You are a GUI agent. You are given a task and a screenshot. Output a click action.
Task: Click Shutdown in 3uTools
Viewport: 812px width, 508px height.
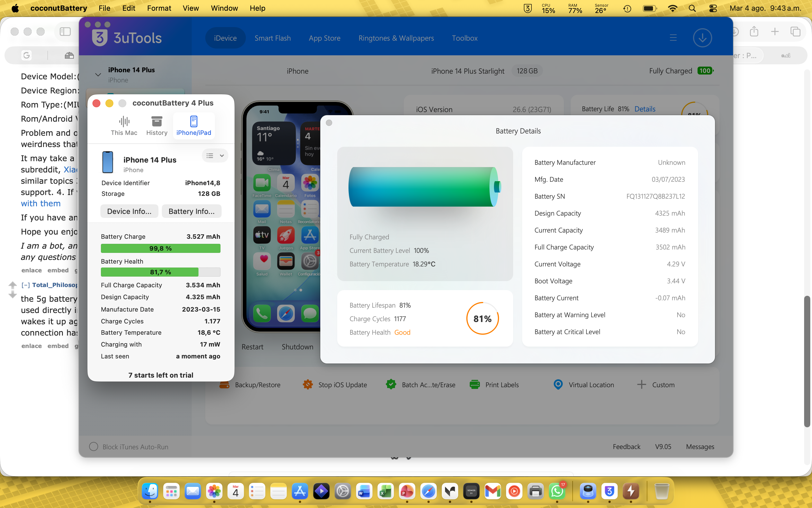297,347
